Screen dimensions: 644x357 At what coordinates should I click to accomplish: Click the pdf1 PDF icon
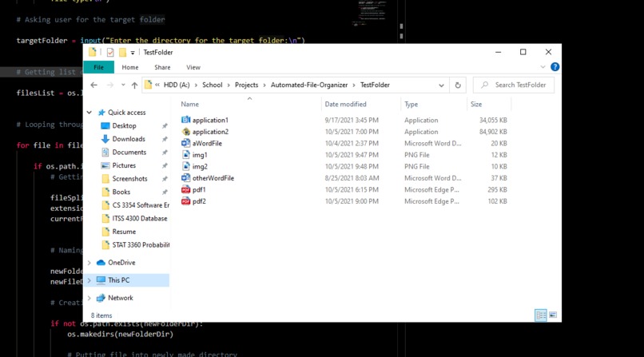point(185,189)
